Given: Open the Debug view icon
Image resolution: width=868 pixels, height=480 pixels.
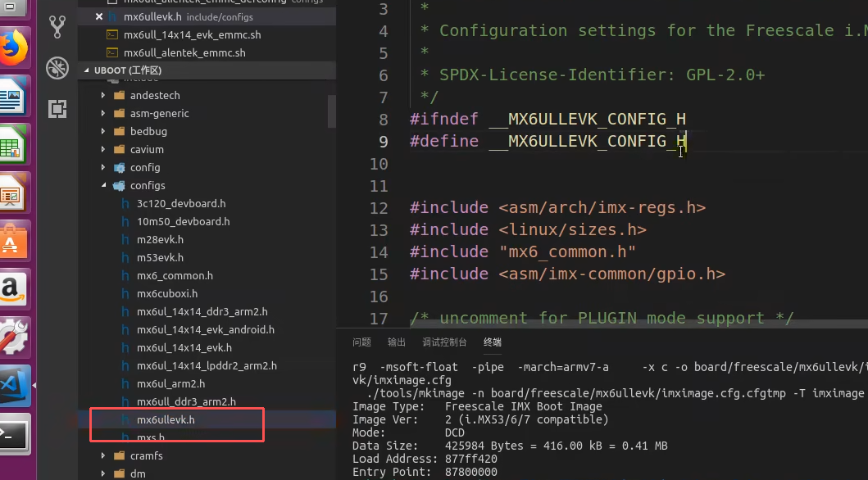Looking at the screenshot, I should pos(57,67).
